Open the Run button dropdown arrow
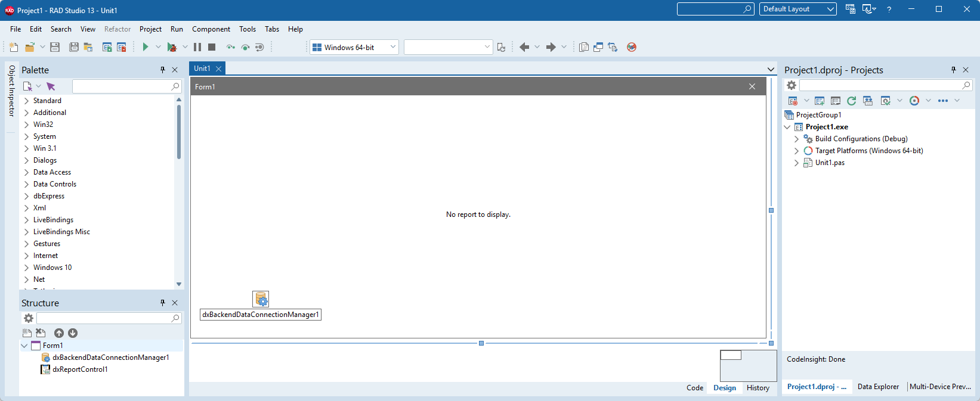Screen dimensions: 980x401 158,47
